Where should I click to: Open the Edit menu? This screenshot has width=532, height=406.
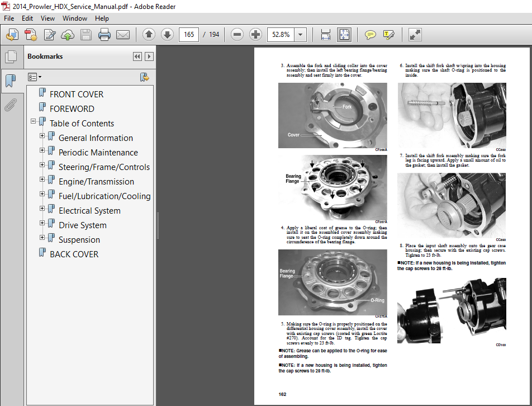[27, 18]
